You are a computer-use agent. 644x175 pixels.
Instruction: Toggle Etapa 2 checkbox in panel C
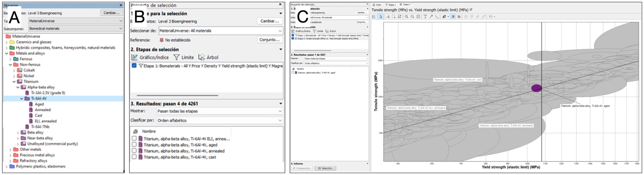[x=293, y=39]
